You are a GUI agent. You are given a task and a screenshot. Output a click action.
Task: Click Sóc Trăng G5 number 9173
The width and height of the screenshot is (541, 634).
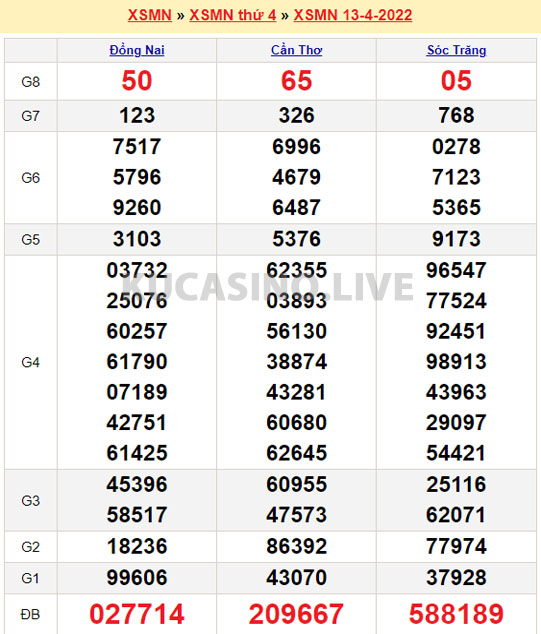click(x=456, y=239)
